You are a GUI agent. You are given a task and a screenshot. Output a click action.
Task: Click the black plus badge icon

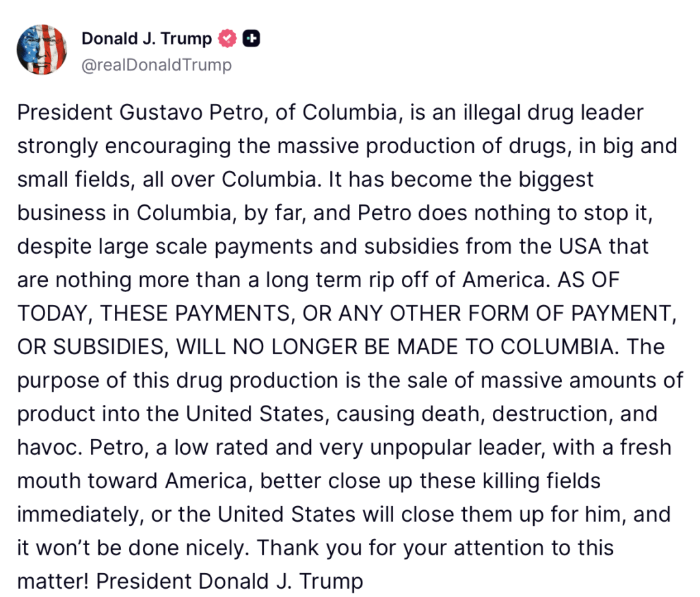point(251,39)
